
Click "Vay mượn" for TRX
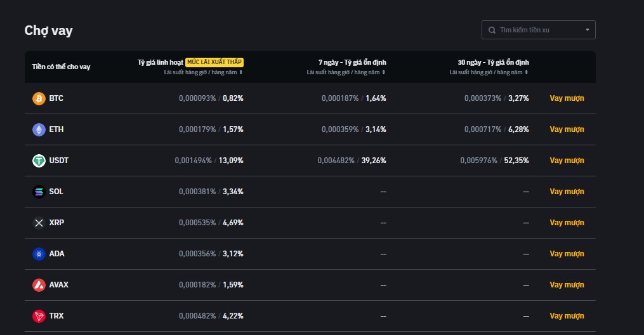click(x=567, y=316)
